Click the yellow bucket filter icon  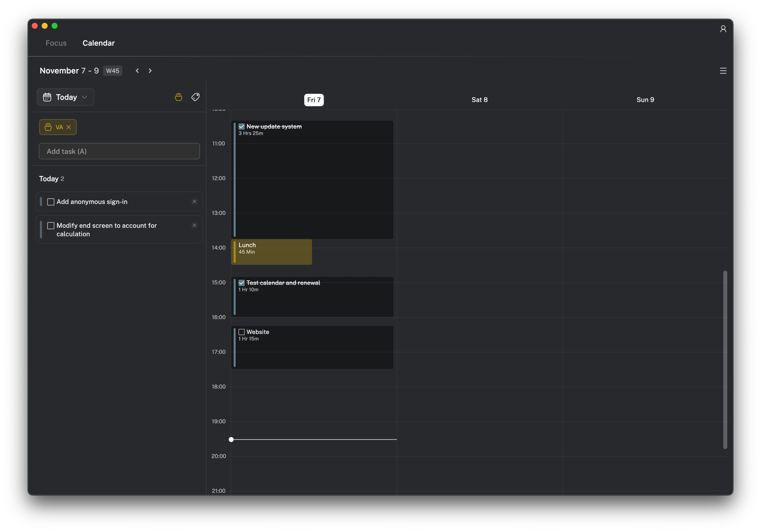click(x=178, y=97)
